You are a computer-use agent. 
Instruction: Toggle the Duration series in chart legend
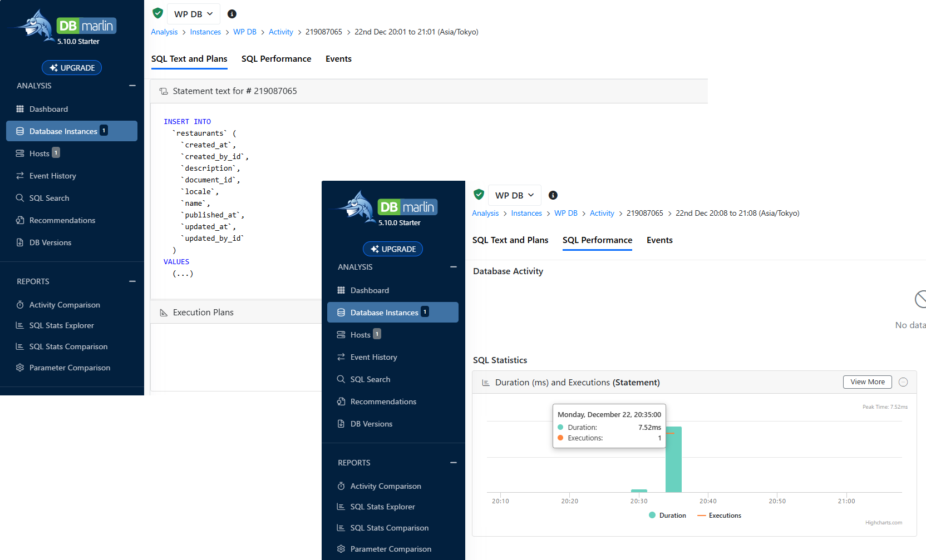pos(667,516)
